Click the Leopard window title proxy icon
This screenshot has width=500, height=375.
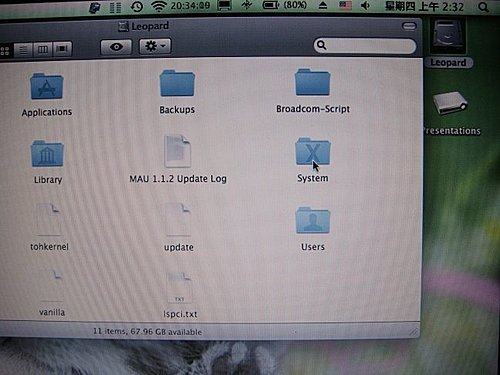[124, 26]
